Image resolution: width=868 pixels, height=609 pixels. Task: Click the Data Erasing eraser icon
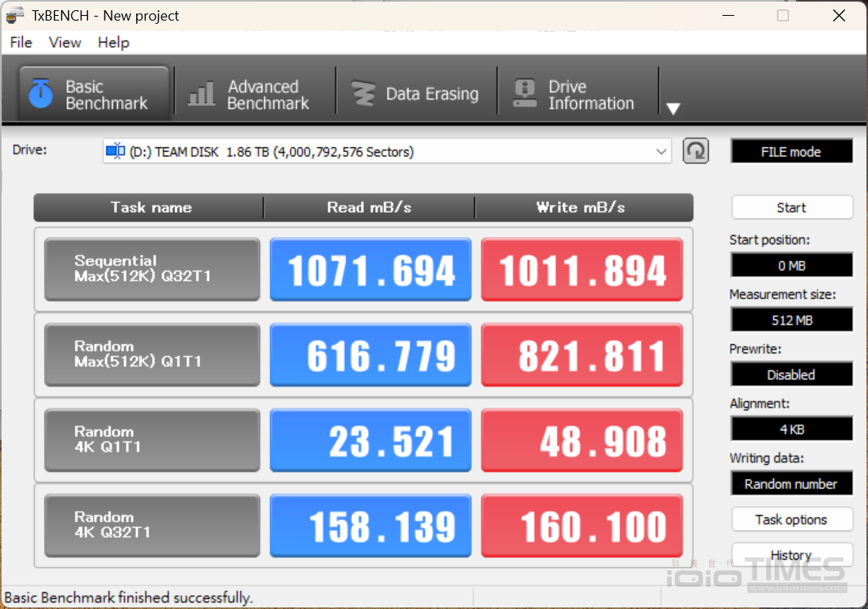tap(365, 93)
